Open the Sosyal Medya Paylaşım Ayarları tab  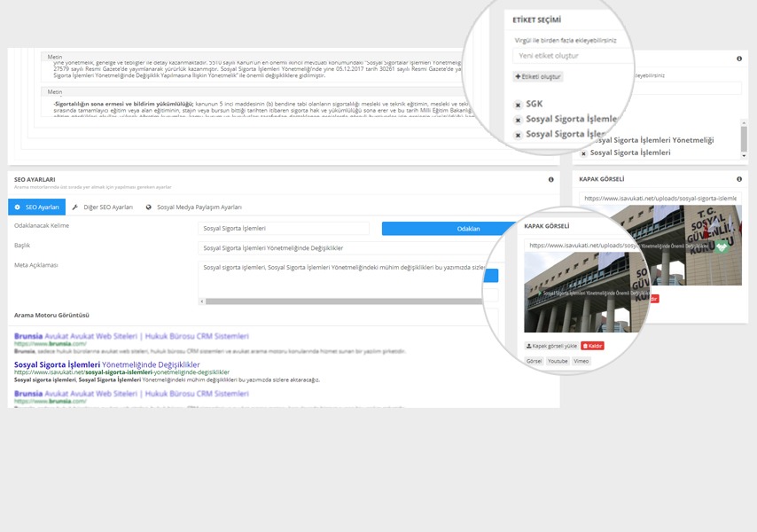pos(193,207)
